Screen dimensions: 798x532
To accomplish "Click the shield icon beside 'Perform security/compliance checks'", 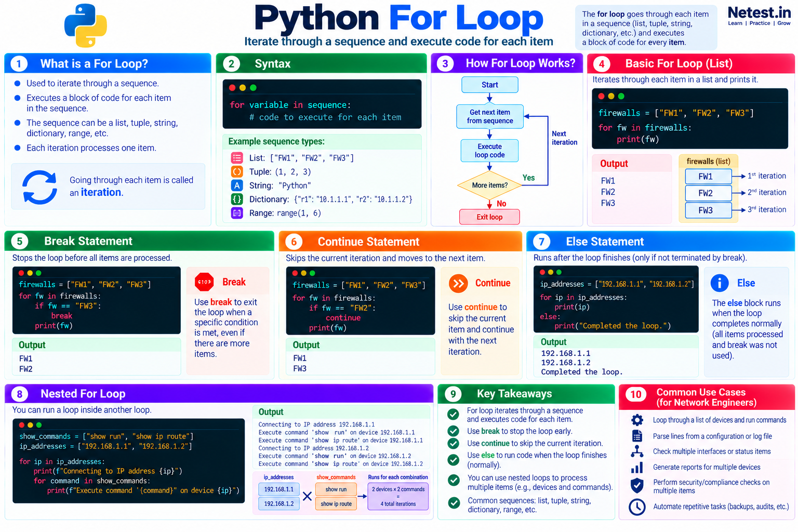I will coord(637,485).
